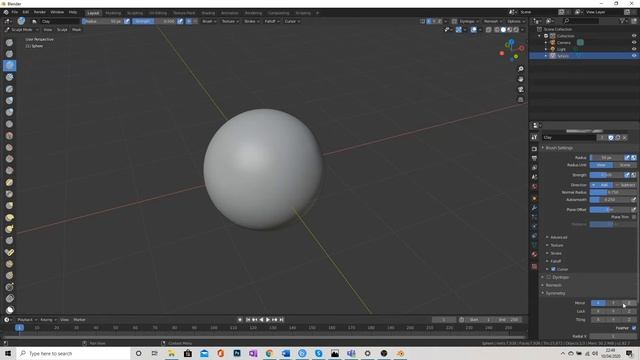640x360 pixels.
Task: Open the Texture dropdown in header
Action: [230, 21]
